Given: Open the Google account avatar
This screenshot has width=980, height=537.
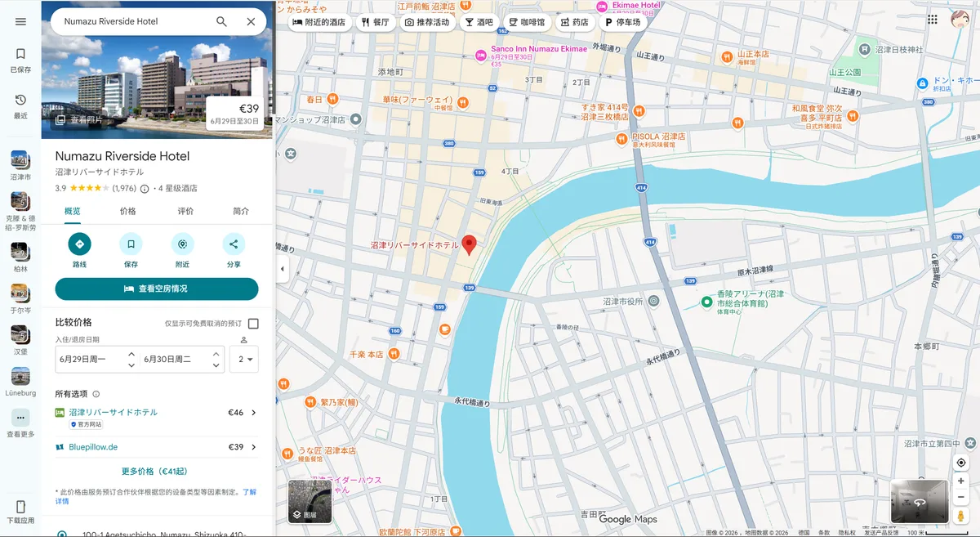Looking at the screenshot, I should 961,20.
